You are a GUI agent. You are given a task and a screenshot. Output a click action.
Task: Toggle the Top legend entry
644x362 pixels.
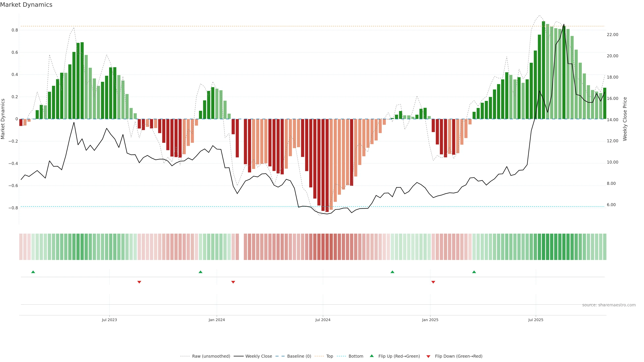330,356
